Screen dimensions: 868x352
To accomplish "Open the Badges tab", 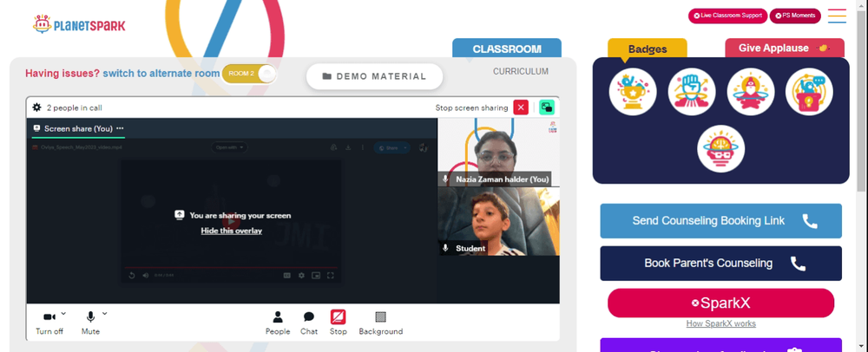I will pyautogui.click(x=648, y=49).
